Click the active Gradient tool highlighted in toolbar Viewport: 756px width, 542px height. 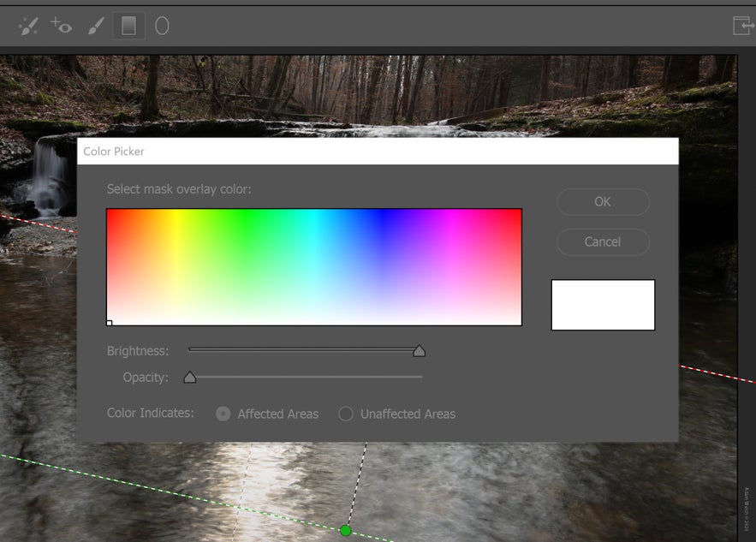[129, 26]
